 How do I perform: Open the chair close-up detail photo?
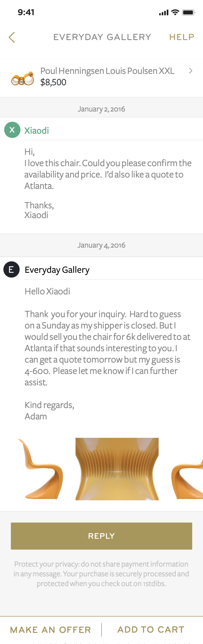pos(117,469)
